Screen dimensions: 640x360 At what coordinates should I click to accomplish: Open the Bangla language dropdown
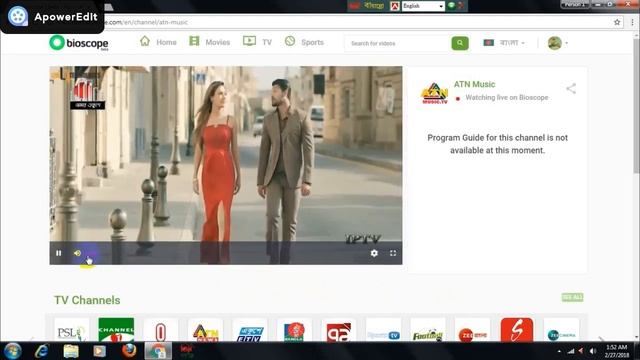[x=504, y=43]
